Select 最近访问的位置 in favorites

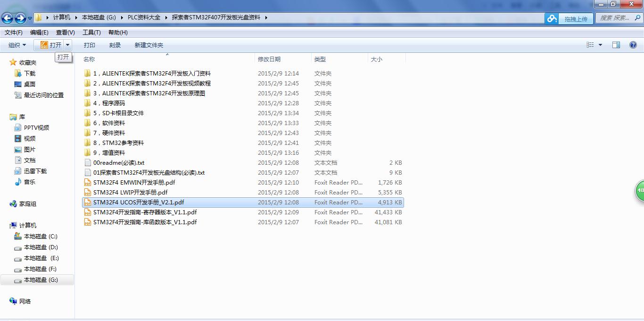[44, 95]
